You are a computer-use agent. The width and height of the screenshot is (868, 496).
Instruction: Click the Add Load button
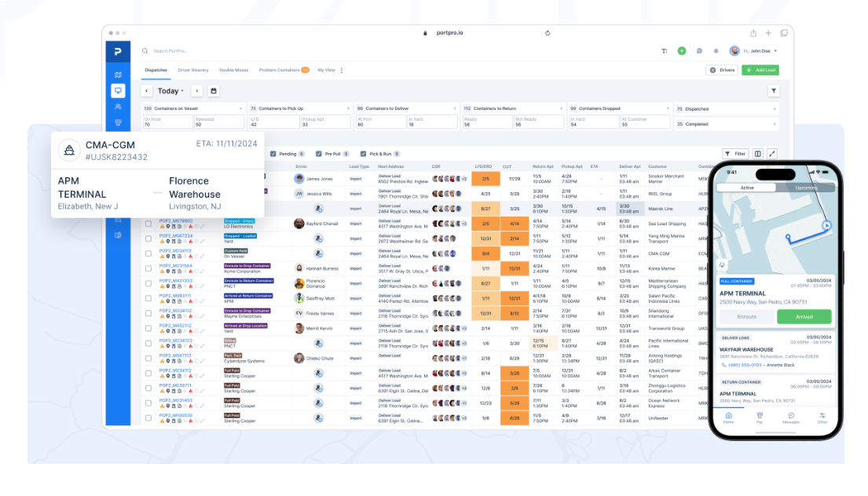(x=760, y=70)
